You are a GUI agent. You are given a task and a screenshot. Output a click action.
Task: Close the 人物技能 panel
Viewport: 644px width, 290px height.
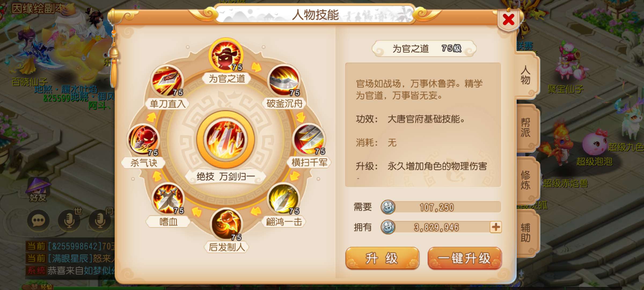508,20
